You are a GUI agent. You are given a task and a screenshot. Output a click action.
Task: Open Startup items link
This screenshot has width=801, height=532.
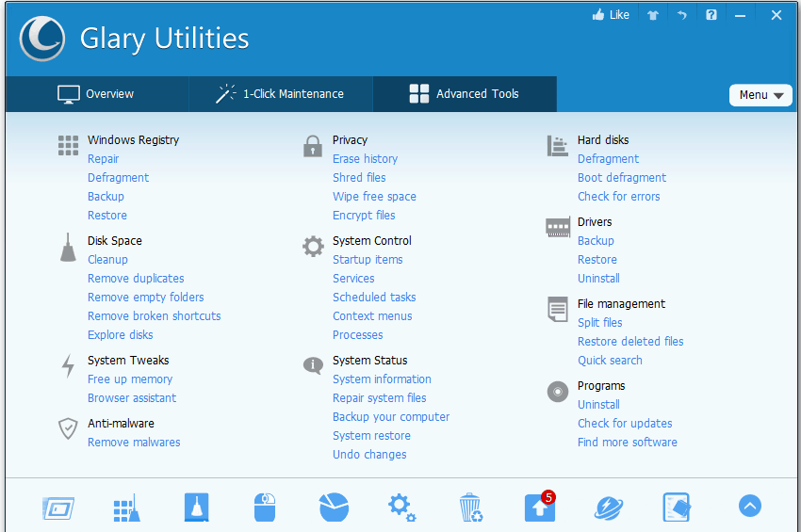pos(368,260)
